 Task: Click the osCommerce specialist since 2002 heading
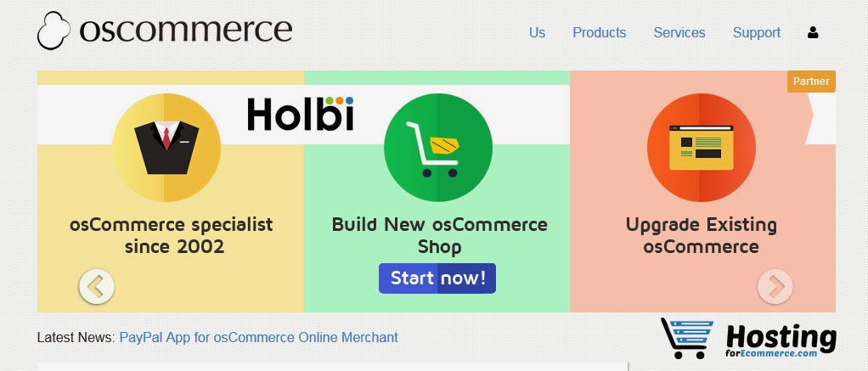172,235
